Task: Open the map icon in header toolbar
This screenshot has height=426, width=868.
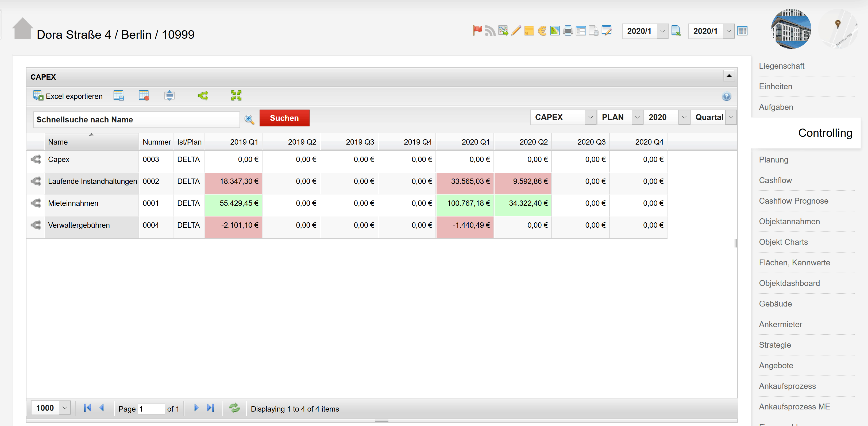Action: point(555,31)
